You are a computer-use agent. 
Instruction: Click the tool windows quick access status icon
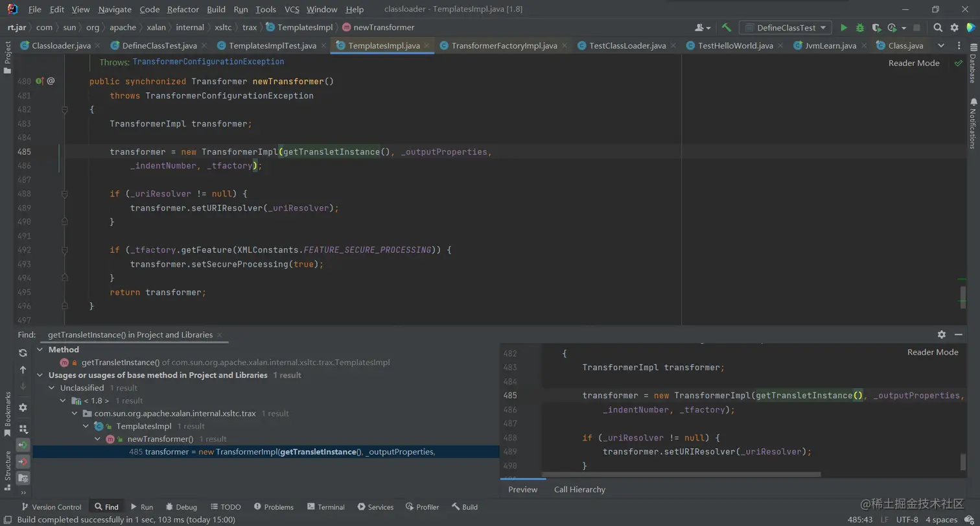pos(8,520)
